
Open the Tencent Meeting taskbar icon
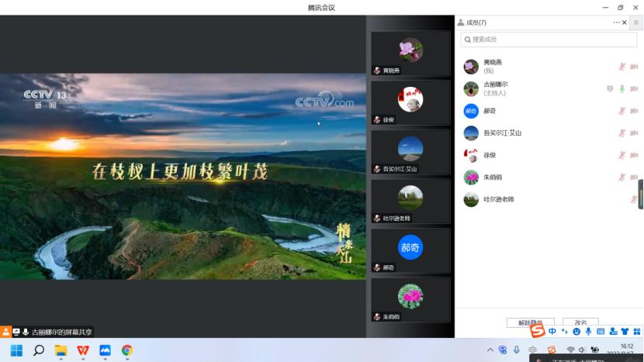coord(105,350)
